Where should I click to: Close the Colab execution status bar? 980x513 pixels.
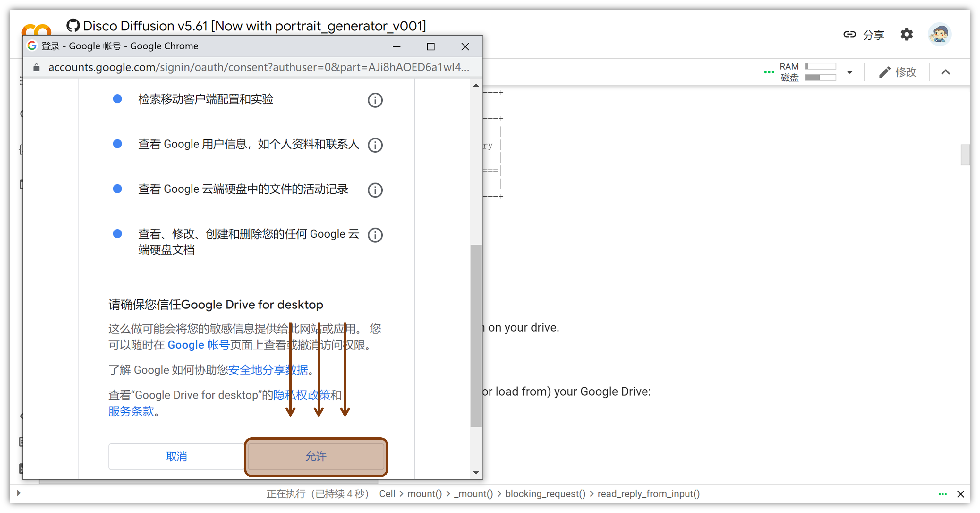tap(961, 494)
